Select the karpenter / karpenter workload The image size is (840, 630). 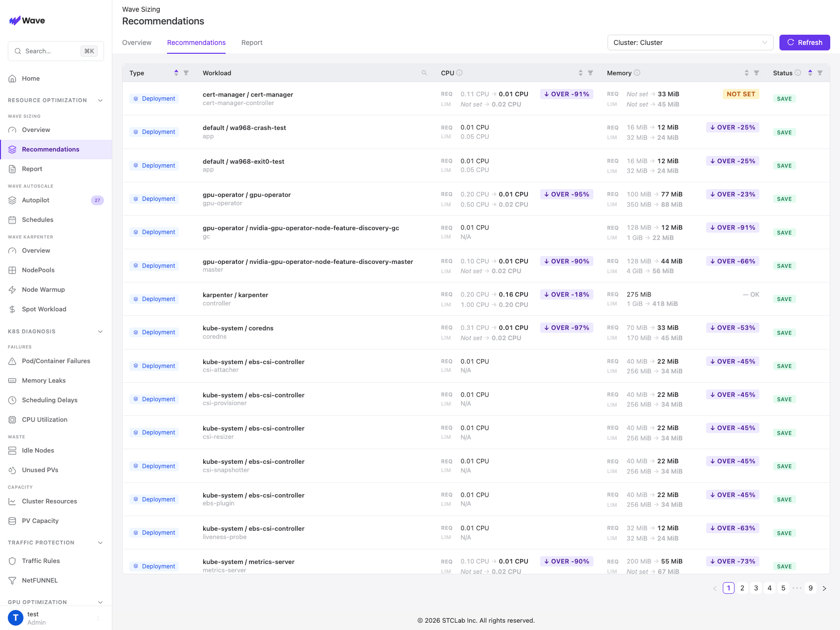pyautogui.click(x=235, y=295)
